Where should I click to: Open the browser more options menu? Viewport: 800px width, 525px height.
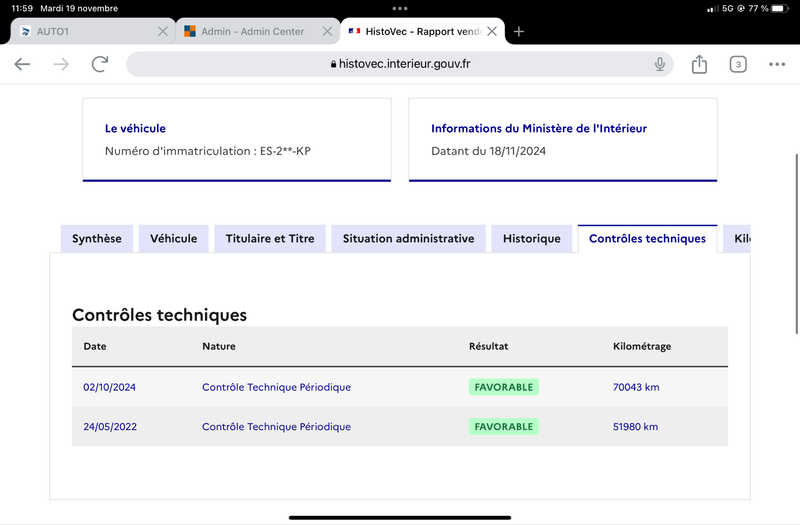coord(777,64)
